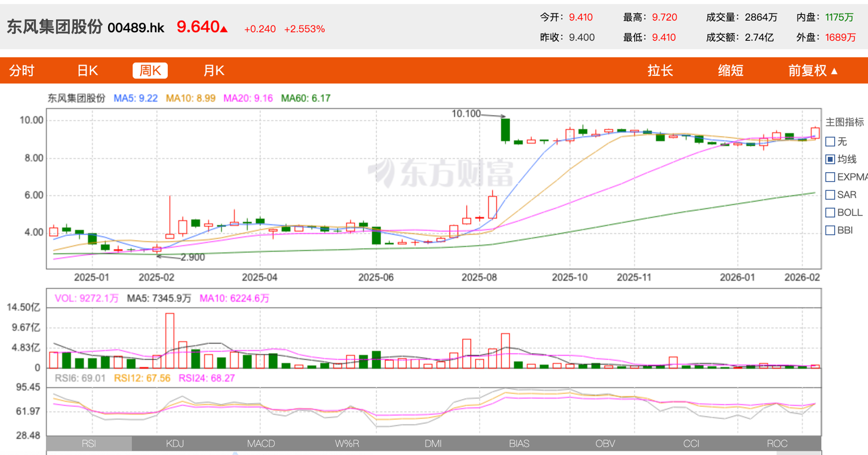Enable the BBI indicator checkbox

pyautogui.click(x=830, y=230)
